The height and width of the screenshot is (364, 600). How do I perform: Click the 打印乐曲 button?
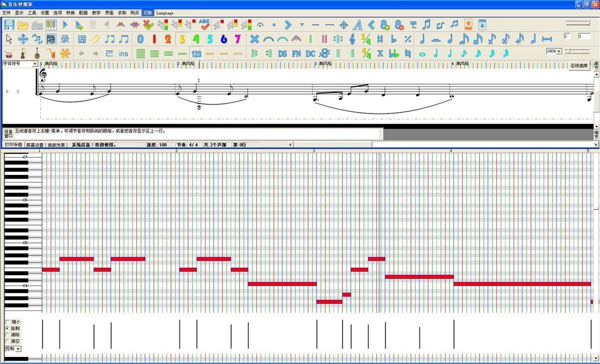point(13,145)
